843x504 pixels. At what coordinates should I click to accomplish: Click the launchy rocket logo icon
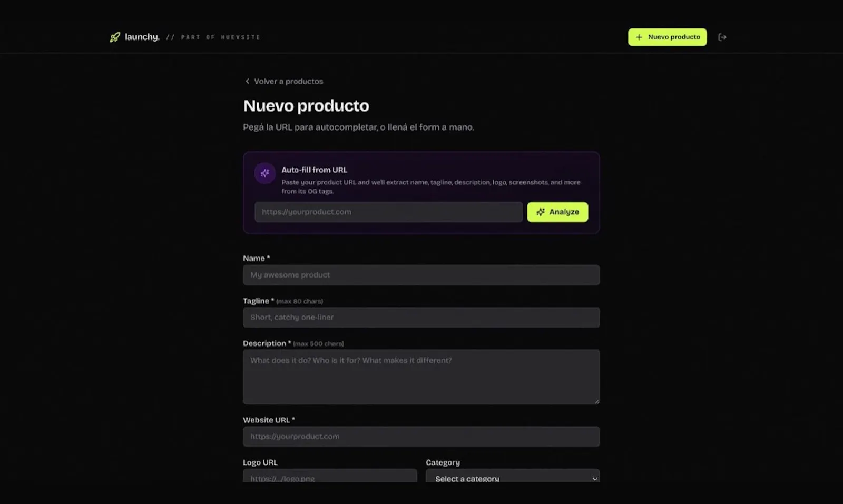point(115,37)
